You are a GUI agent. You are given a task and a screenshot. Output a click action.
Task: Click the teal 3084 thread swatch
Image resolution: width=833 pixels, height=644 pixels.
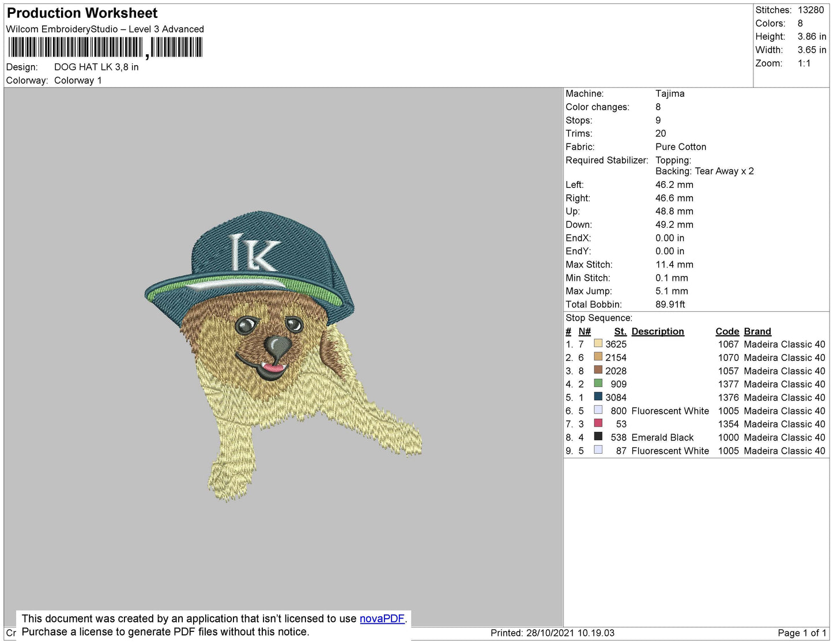(598, 397)
